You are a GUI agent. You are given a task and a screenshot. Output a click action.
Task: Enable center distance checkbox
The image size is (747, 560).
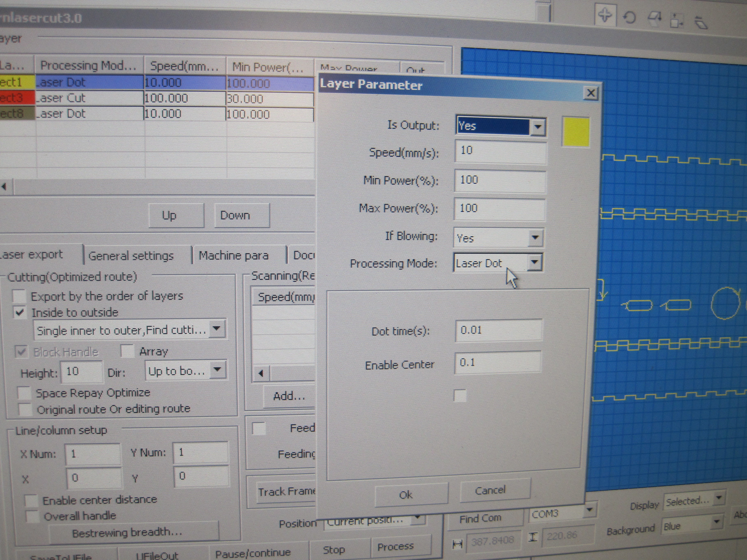pos(31,500)
